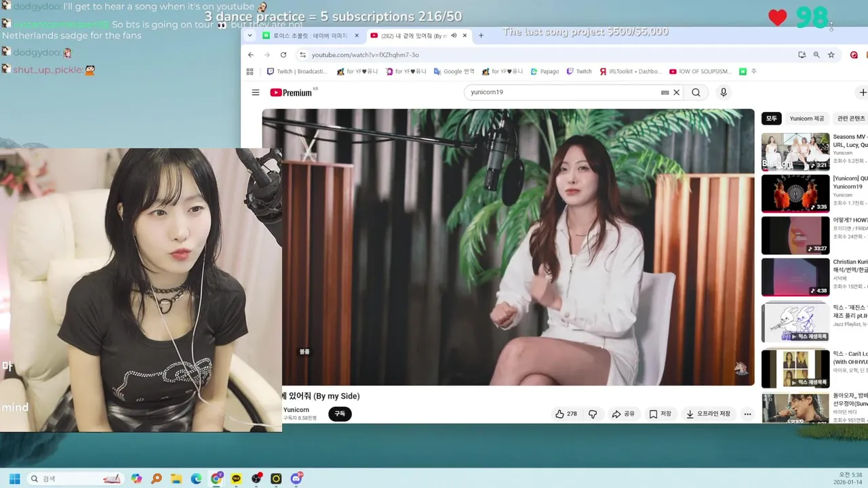Open the YouTube hamburger guide menu

click(x=256, y=93)
